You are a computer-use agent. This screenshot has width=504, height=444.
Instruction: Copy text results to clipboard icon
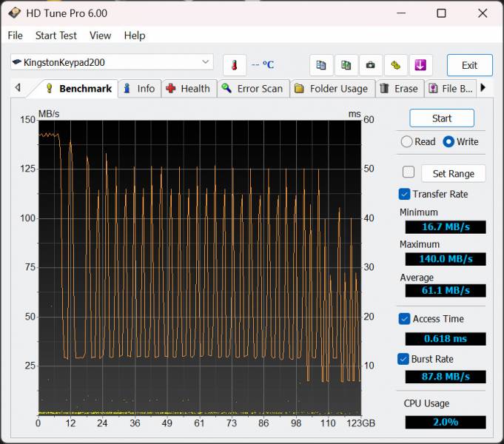tap(320, 65)
